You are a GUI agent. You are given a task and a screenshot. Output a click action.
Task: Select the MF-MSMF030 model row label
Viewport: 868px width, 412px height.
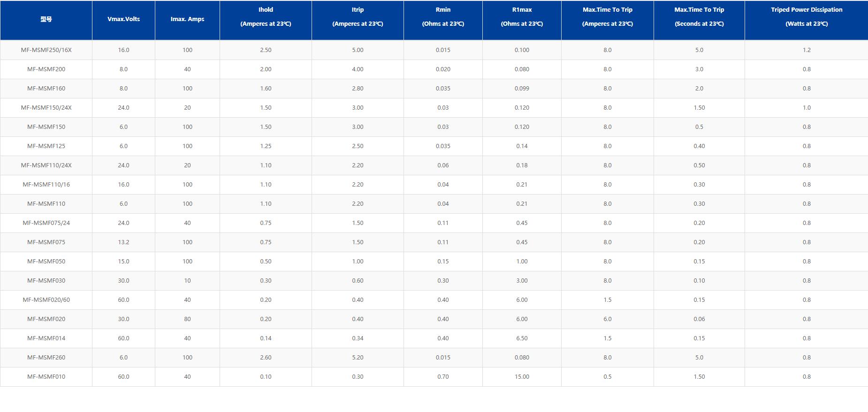pos(46,281)
